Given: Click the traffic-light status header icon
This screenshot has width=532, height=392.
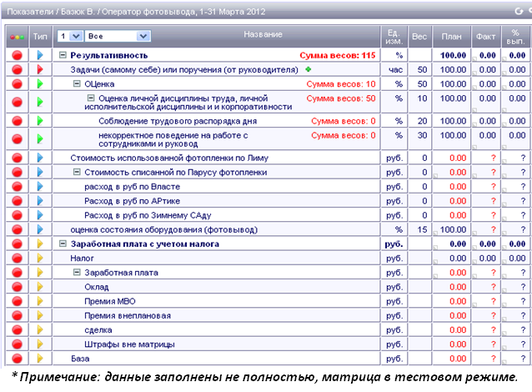Looking at the screenshot, I should coord(17,37).
